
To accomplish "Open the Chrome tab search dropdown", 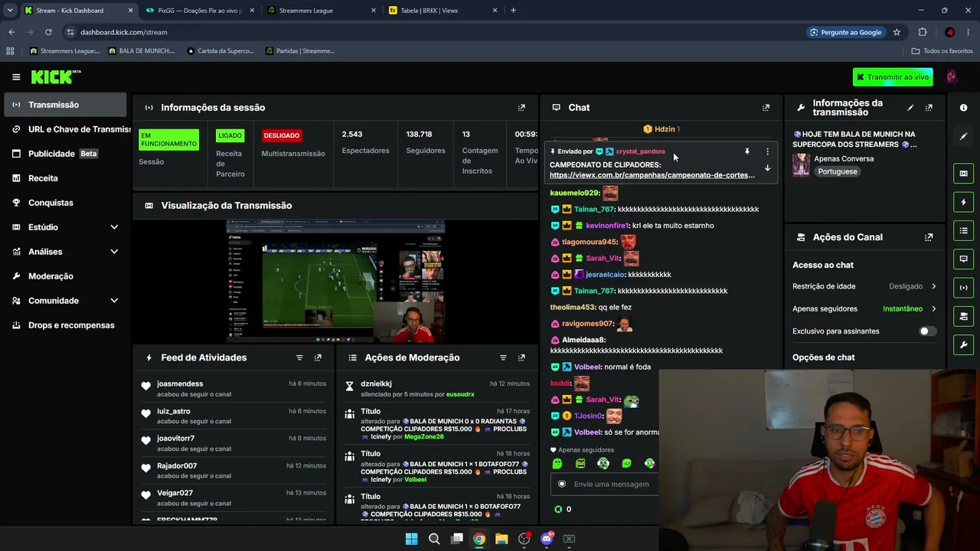I will 10,11.
